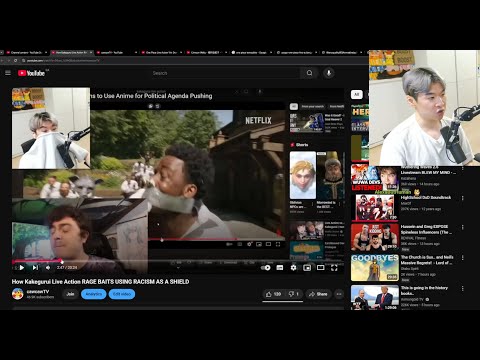Toggle subtitles closed captions button
The image size is (480, 360).
pos(280,268)
